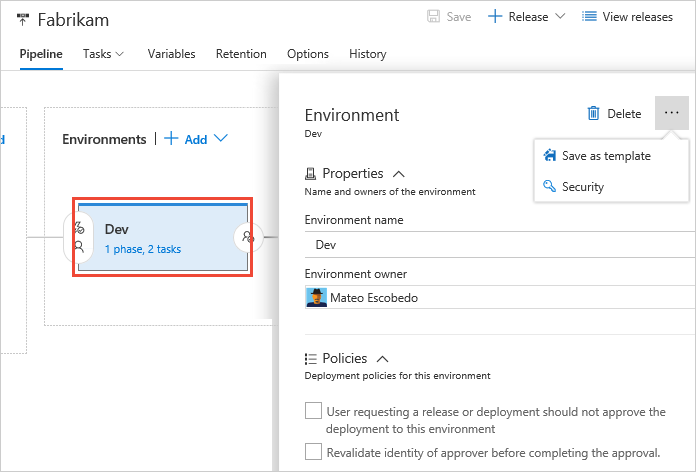The height and width of the screenshot is (472, 696).
Task: Open the Add environment dropdown arrow
Action: click(x=221, y=139)
